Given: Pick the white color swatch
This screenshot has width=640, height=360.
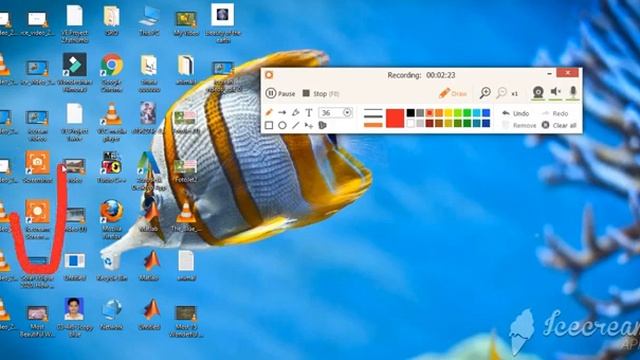Looking at the screenshot, I should pyautogui.click(x=411, y=123).
